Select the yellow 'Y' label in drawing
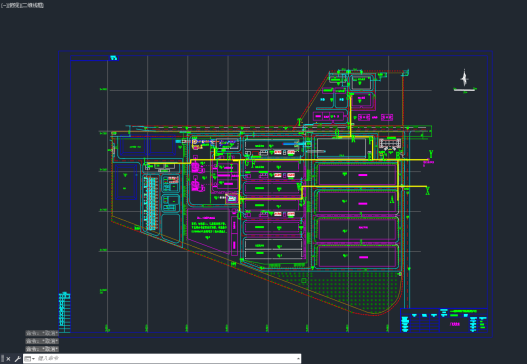 (431, 154)
